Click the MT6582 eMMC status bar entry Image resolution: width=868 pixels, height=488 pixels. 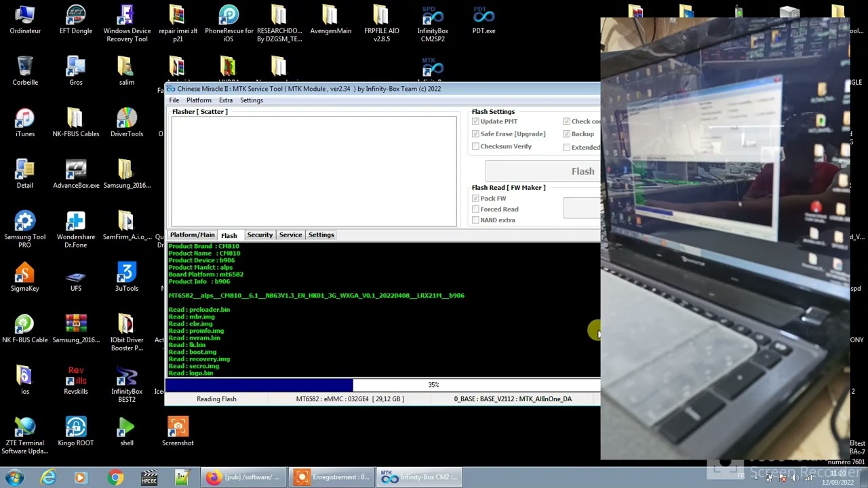tap(350, 399)
